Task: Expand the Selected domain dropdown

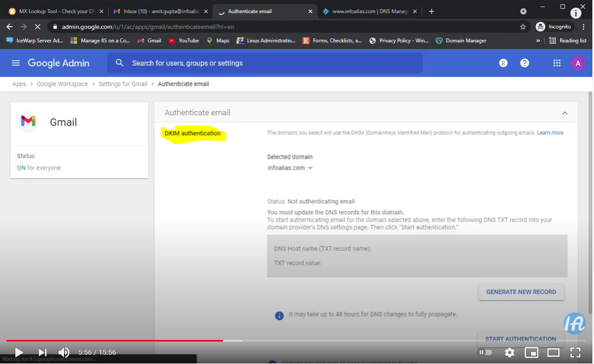Action: [290, 168]
